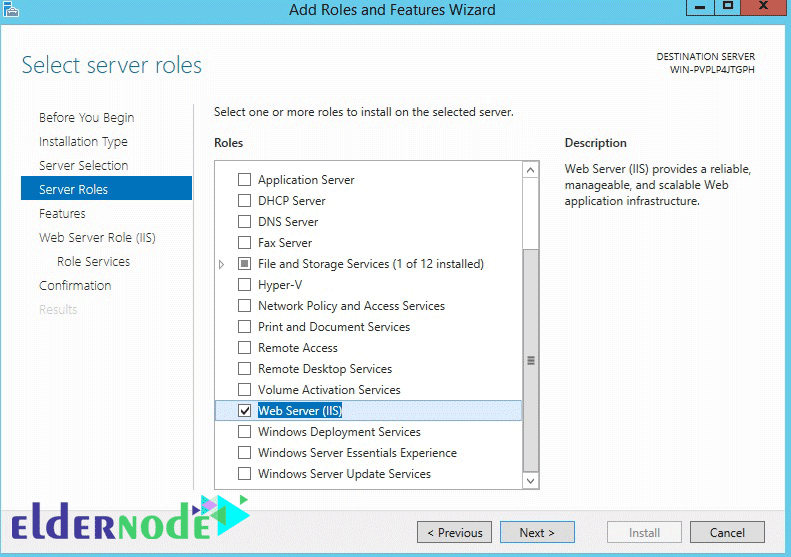Click the wizard icon in the title bar
Screen dimensions: 791x557
tap(11, 9)
